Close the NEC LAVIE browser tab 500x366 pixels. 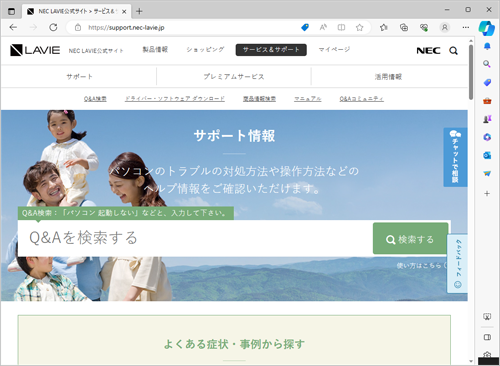point(124,11)
